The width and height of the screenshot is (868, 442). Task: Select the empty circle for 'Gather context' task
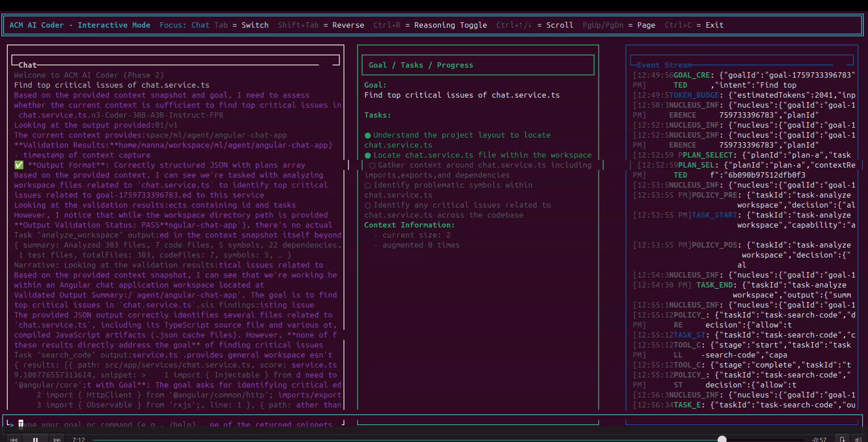click(x=372, y=165)
